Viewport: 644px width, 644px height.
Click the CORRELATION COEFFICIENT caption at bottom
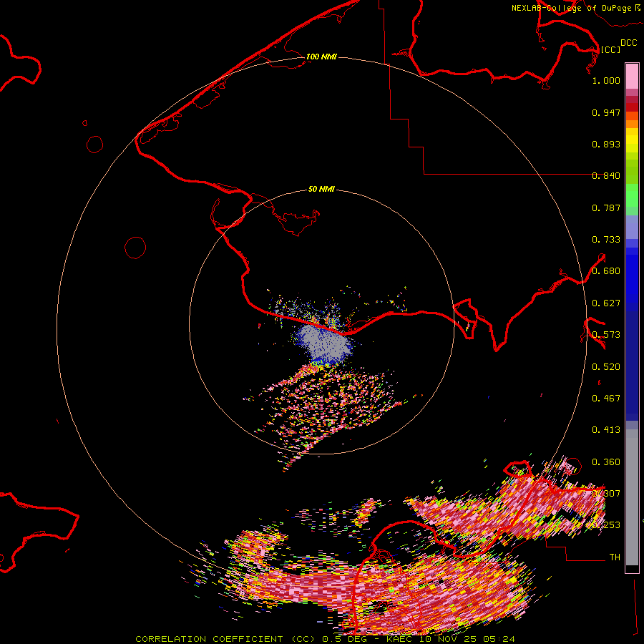point(325,639)
